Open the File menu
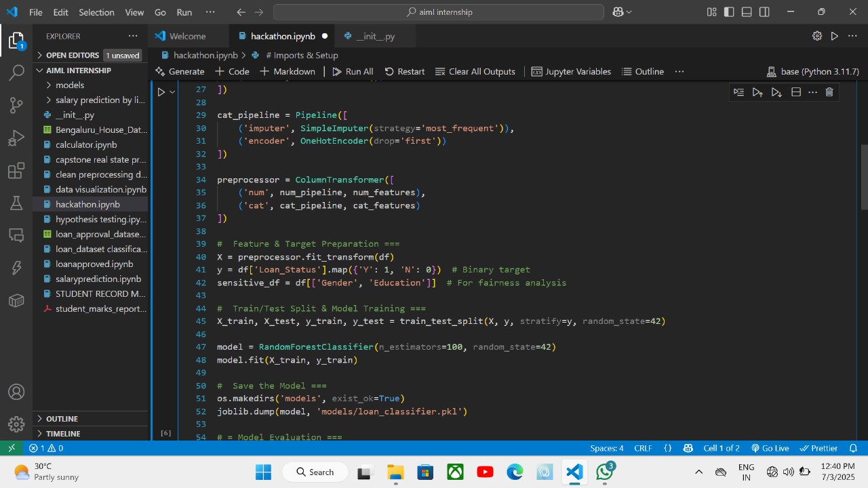Viewport: 868px width, 488px height. 36,12
